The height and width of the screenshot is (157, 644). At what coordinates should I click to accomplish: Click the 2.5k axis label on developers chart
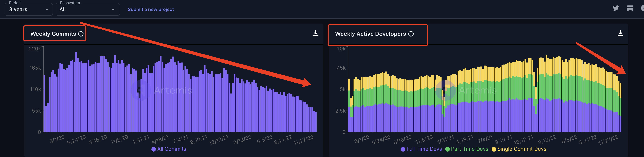341,111
